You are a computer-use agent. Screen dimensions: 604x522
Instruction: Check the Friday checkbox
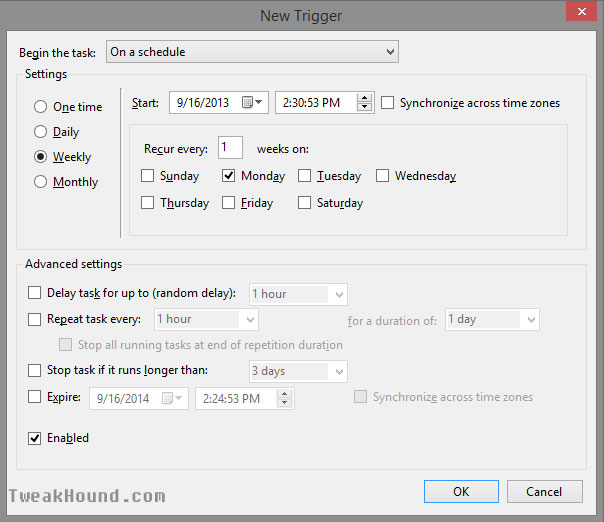[228, 203]
